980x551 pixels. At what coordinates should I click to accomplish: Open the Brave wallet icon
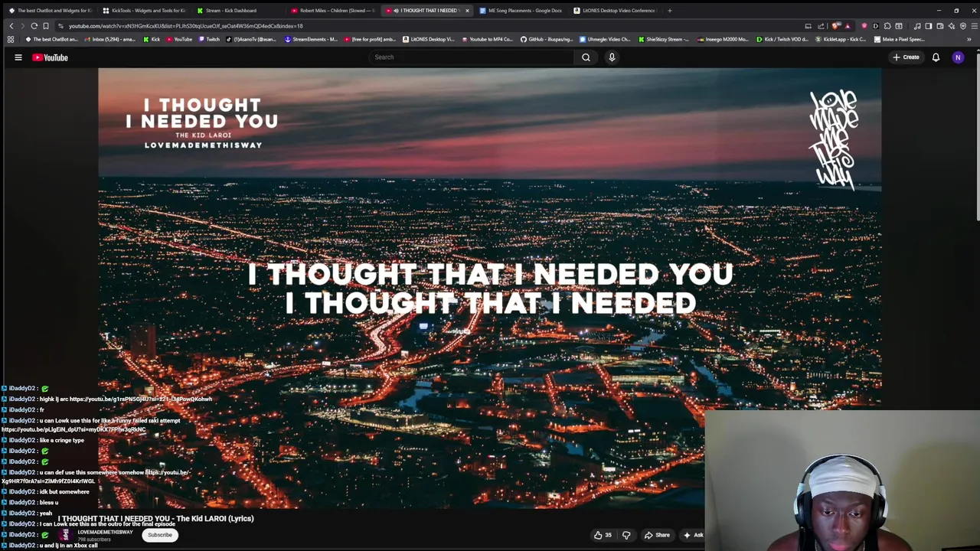click(x=940, y=26)
